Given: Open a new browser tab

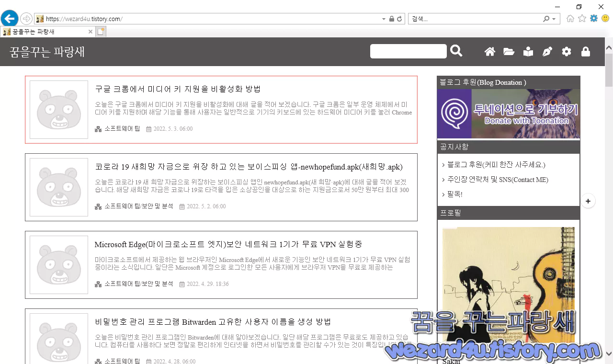Looking at the screenshot, I should (x=101, y=30).
